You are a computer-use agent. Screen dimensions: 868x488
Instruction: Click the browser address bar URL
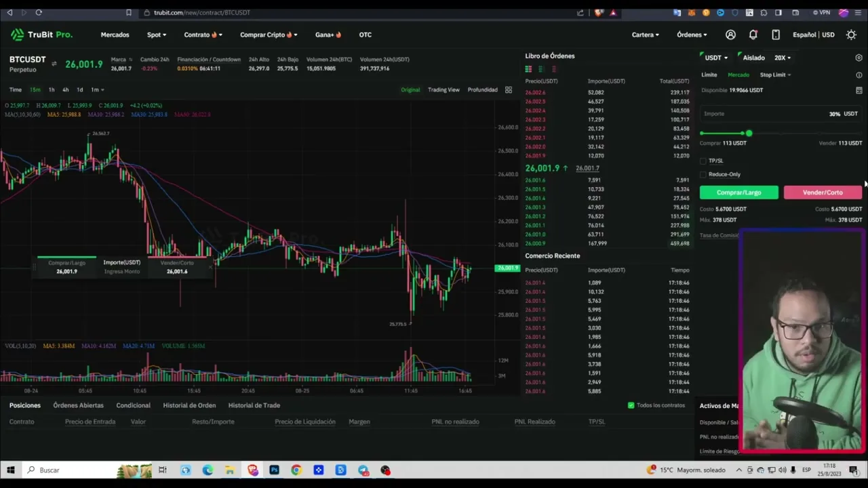(x=202, y=12)
